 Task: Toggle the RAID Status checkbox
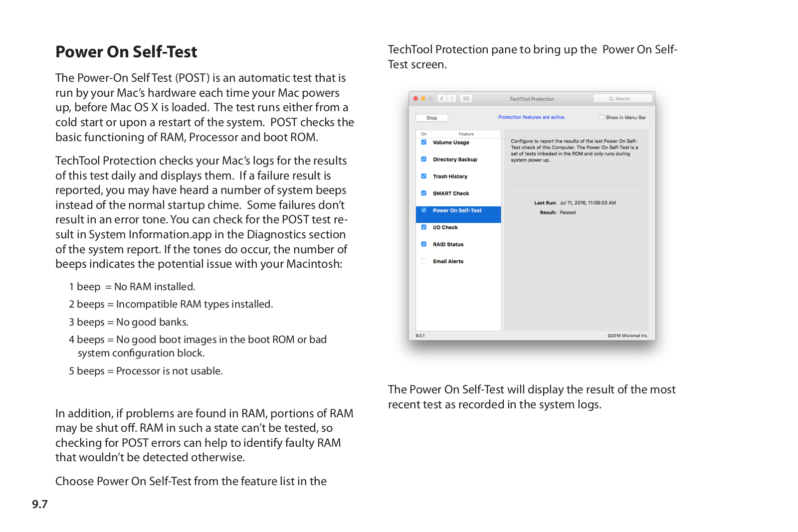click(424, 244)
